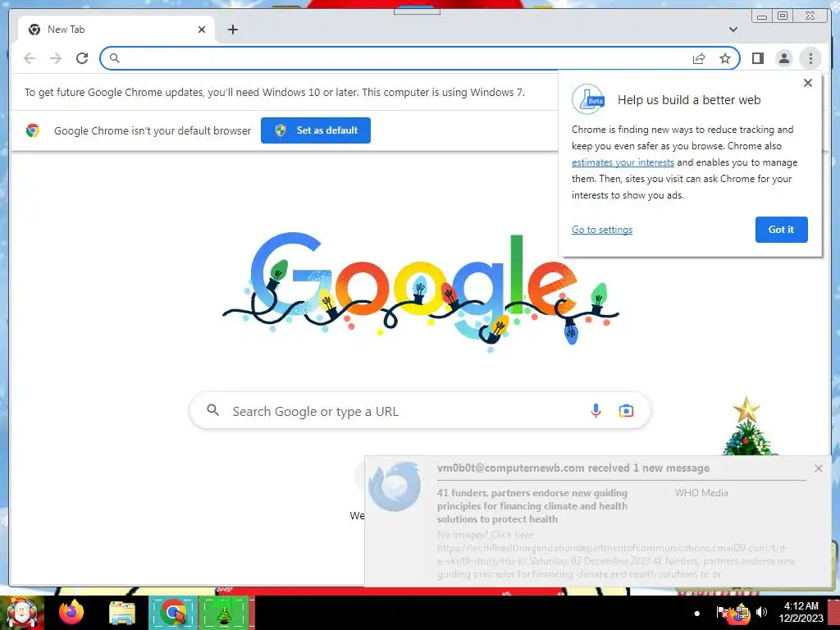Click the 'vm0b0t@computernewb.com received 1 new message' header
Viewport: 840px width, 630px height.
(x=573, y=468)
